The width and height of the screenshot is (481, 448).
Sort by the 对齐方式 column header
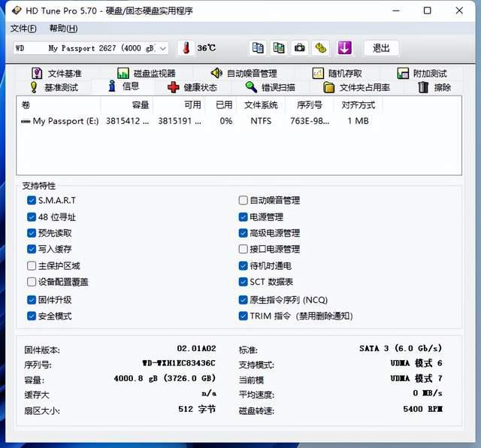click(x=358, y=105)
